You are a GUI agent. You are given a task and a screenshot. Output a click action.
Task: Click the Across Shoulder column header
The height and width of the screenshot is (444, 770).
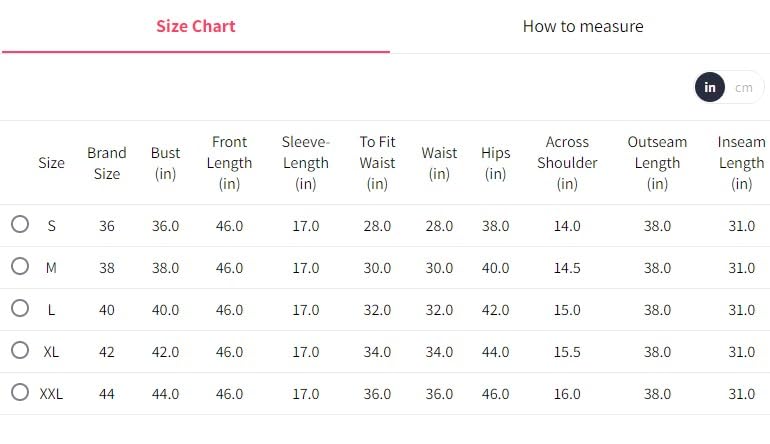(567, 163)
